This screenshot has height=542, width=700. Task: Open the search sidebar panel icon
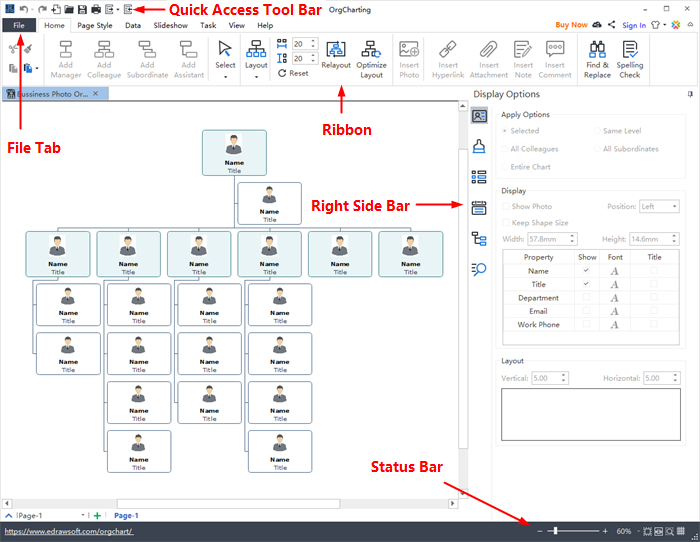pyautogui.click(x=479, y=269)
